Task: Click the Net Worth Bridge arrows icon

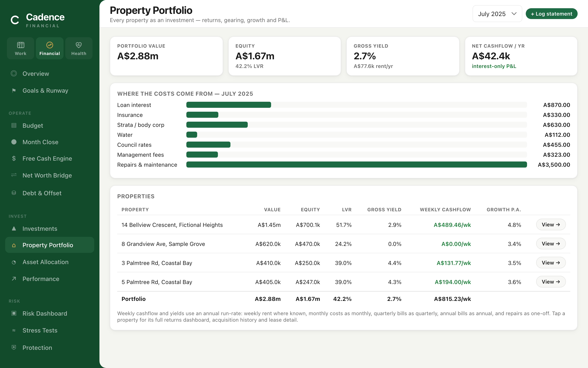Action: tap(14, 175)
